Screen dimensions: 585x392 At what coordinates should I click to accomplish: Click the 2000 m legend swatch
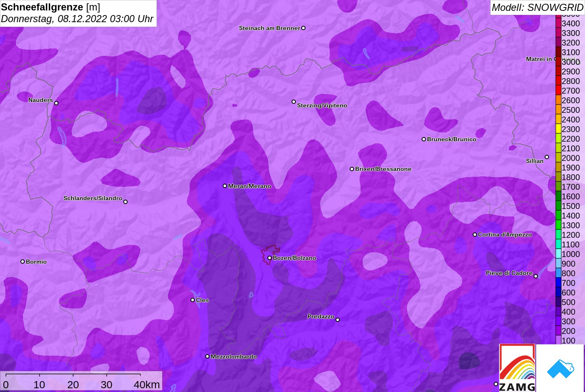[x=558, y=158]
